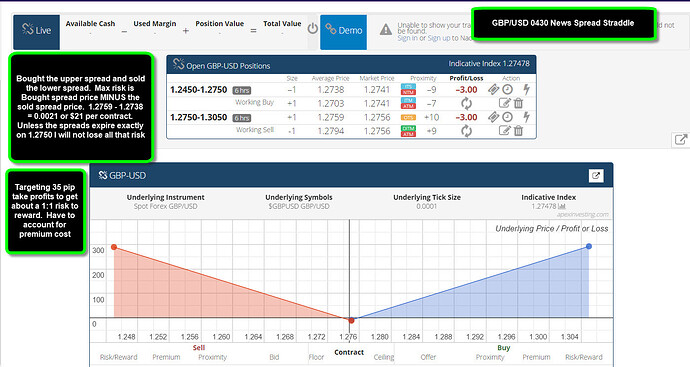The width and height of the screenshot is (690, 367).
Task: Click the Total Value label
Action: click(x=282, y=23)
